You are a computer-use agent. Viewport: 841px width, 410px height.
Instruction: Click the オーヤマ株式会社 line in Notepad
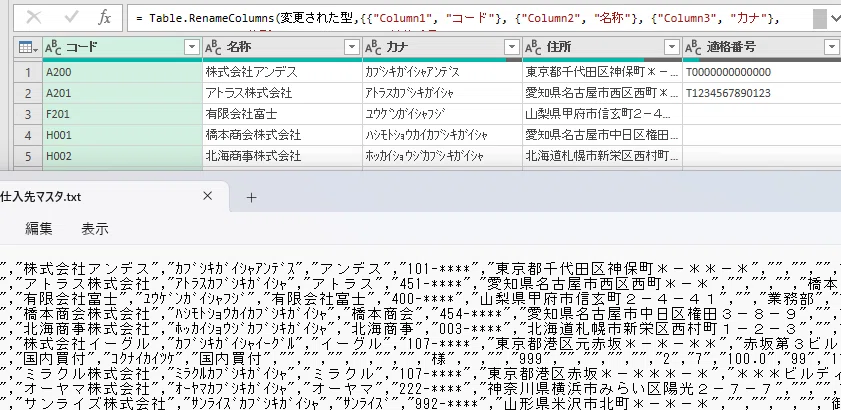point(420,387)
